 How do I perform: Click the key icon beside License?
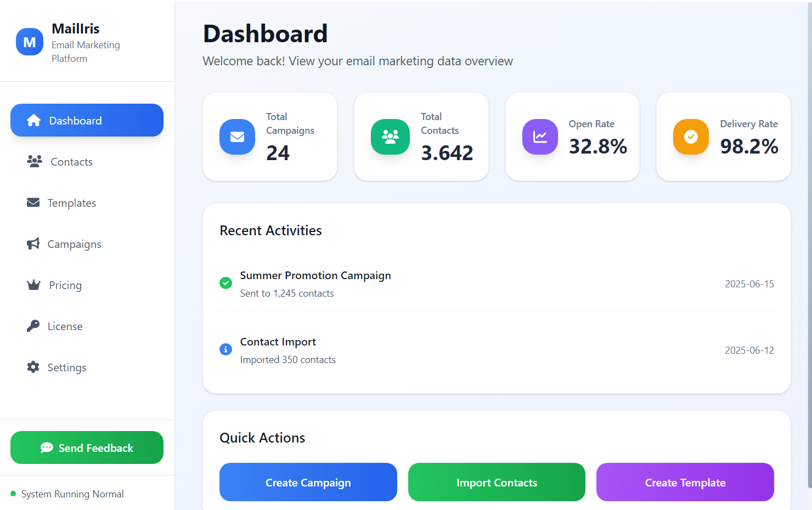tap(33, 326)
